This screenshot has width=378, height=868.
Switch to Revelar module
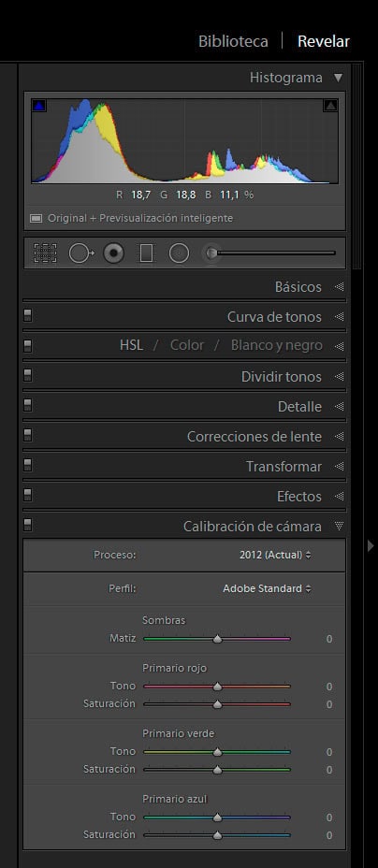[x=324, y=41]
